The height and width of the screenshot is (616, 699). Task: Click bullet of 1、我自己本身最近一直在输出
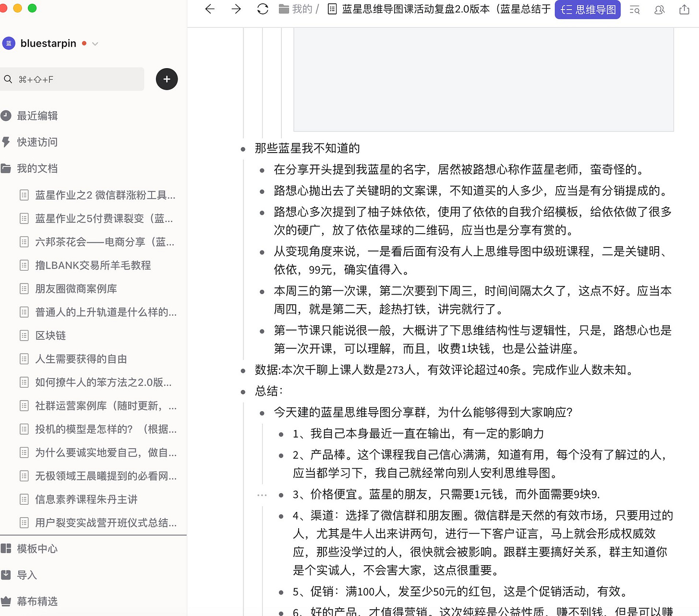point(281,435)
